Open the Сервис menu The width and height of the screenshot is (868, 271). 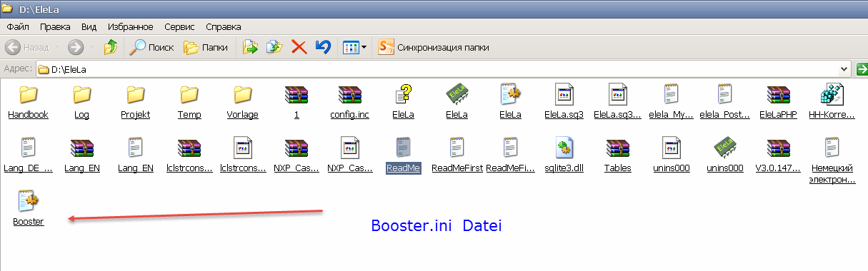(x=179, y=26)
